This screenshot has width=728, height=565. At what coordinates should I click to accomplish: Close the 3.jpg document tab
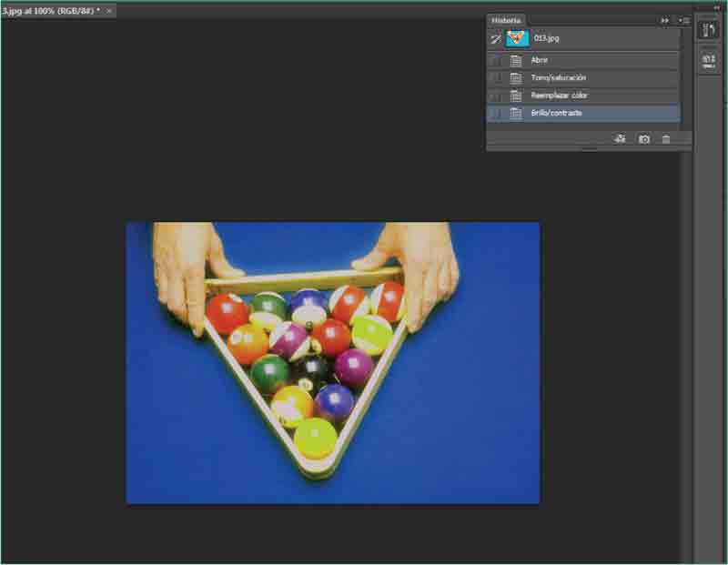(x=110, y=10)
